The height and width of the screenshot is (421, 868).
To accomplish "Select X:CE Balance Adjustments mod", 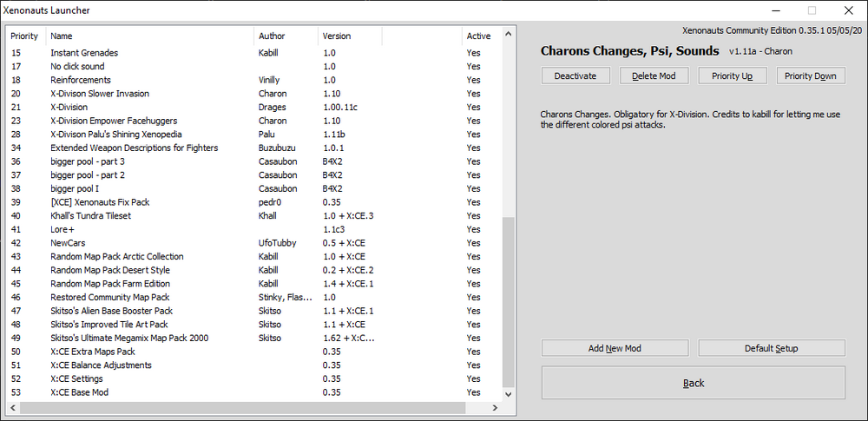I will (x=254, y=365).
